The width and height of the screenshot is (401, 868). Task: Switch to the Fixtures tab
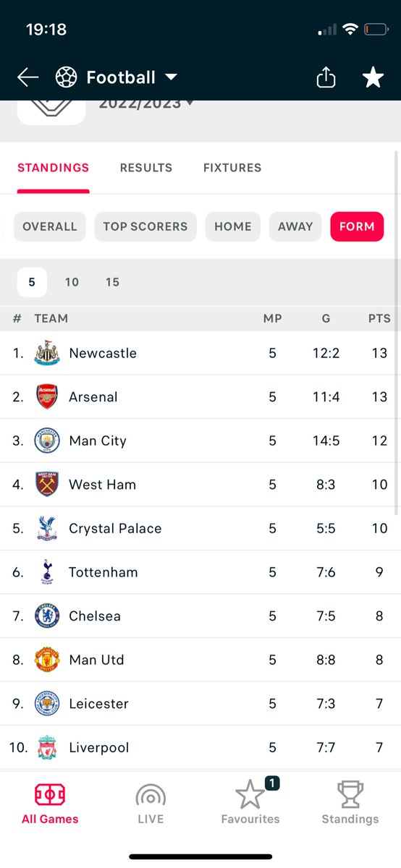coord(232,168)
